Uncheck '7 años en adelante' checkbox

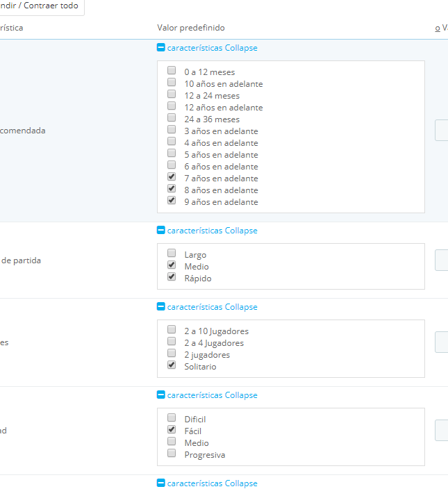coord(172,177)
